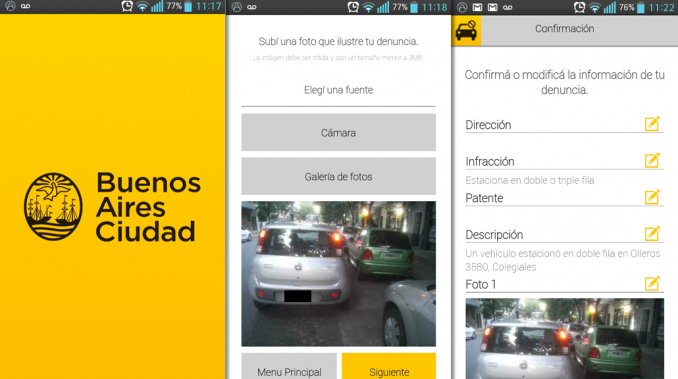The height and width of the screenshot is (379, 678).
Task: Tap the battery icon showing 77% at 11:17
Action: (188, 7)
